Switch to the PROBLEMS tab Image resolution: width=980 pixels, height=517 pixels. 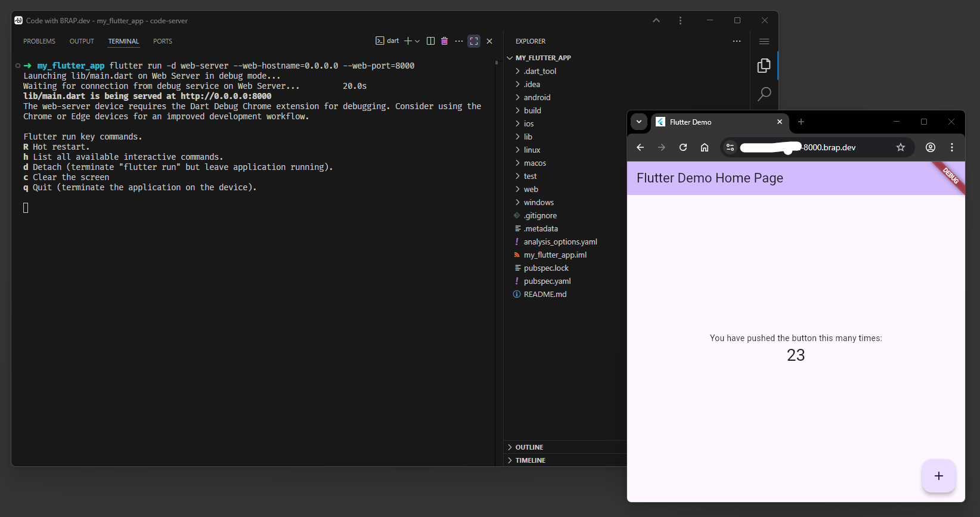[x=39, y=41]
